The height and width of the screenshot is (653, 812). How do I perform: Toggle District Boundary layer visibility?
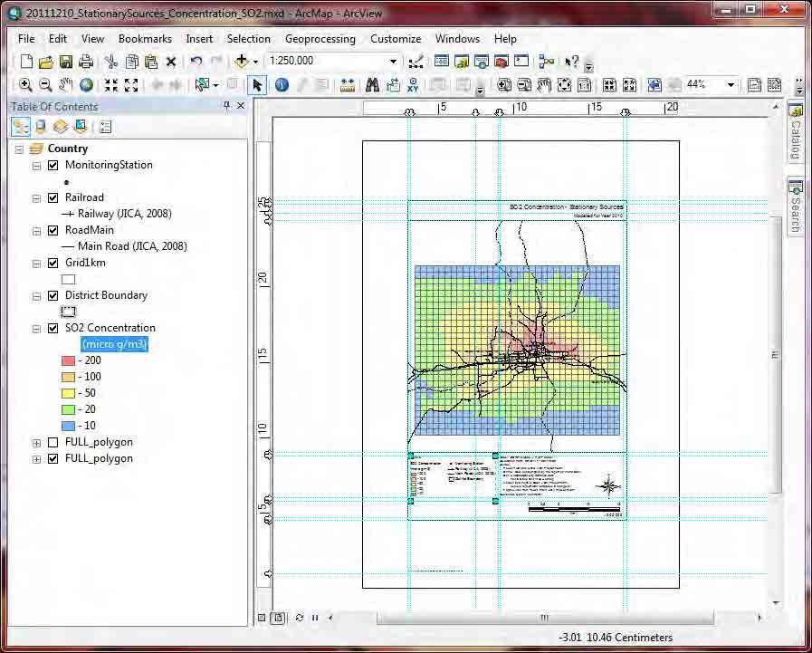pos(53,296)
